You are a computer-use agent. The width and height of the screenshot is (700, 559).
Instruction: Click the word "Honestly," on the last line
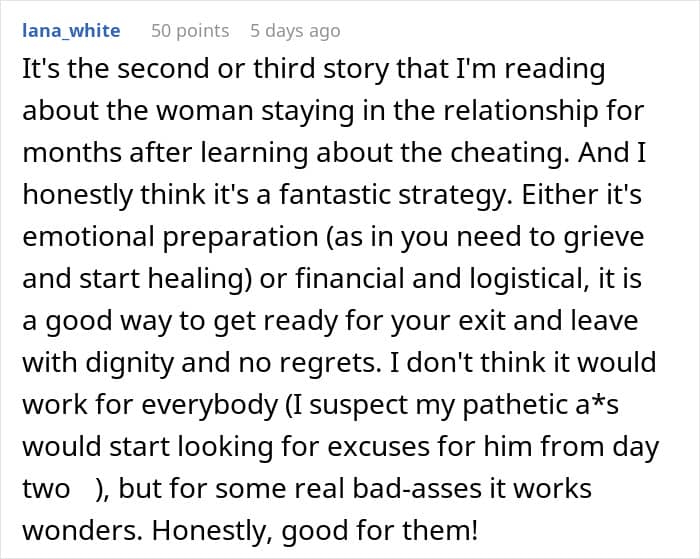click(x=212, y=531)
